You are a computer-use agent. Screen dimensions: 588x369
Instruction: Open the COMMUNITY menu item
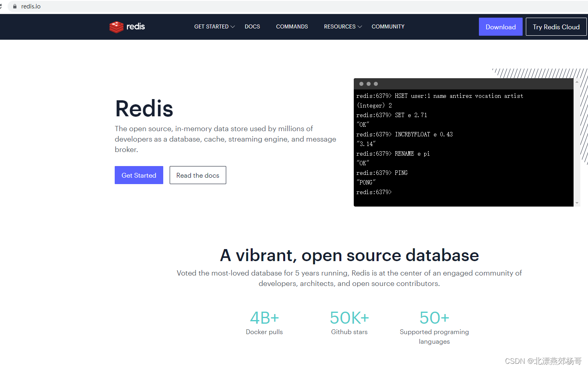click(x=388, y=26)
